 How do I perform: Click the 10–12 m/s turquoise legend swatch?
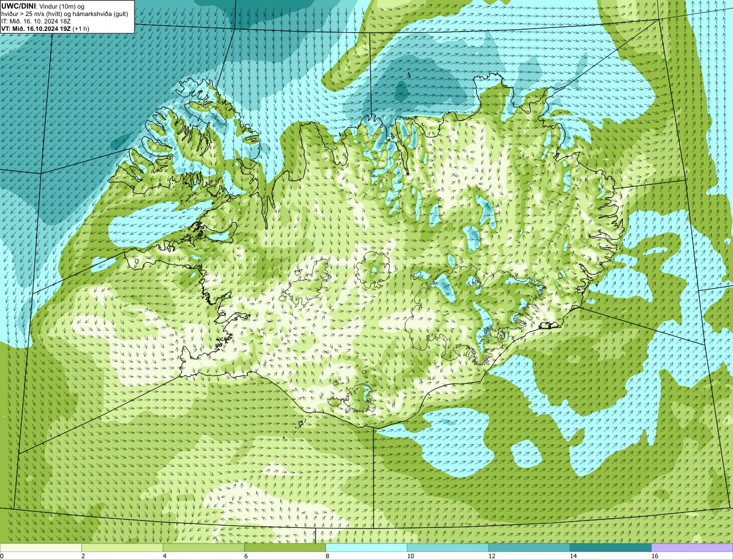click(448, 547)
